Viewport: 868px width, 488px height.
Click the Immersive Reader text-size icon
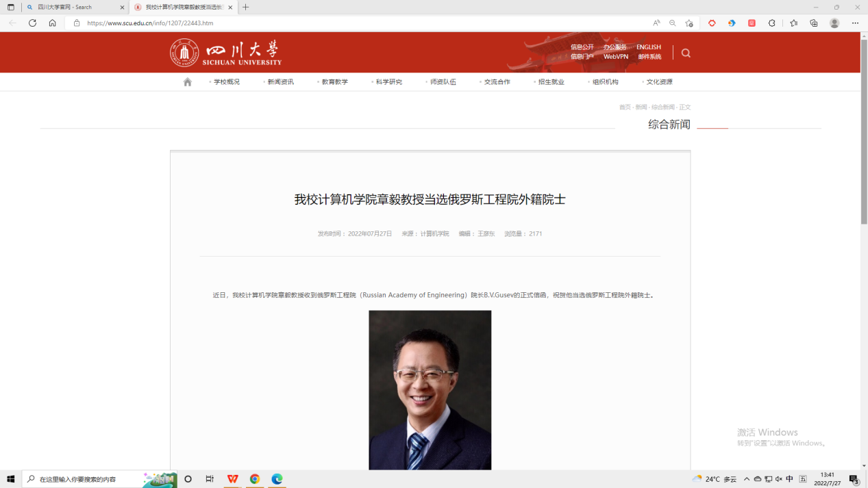coord(655,23)
